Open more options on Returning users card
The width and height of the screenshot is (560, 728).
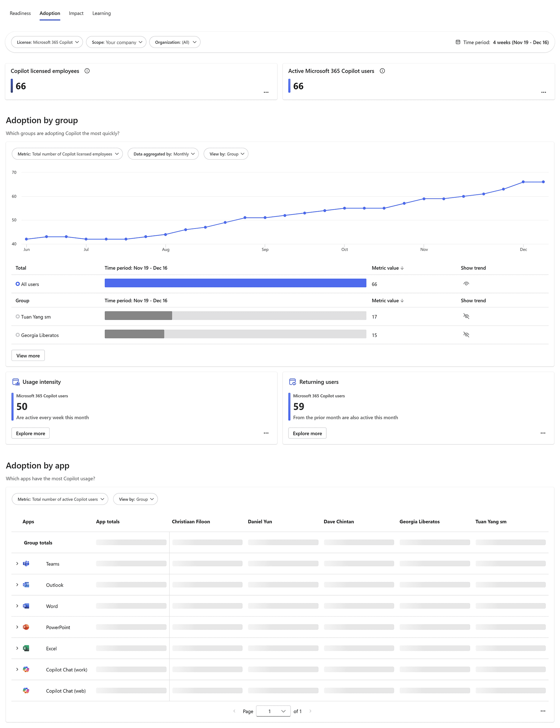pos(543,433)
